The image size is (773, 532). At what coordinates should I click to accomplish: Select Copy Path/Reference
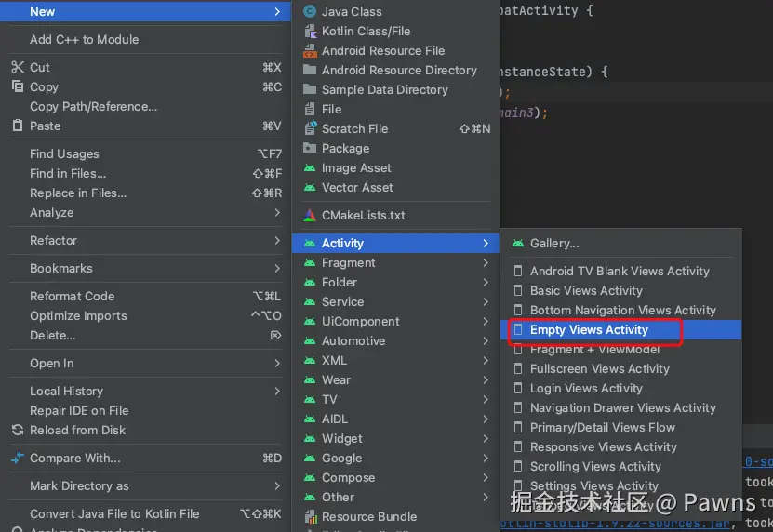click(145, 107)
